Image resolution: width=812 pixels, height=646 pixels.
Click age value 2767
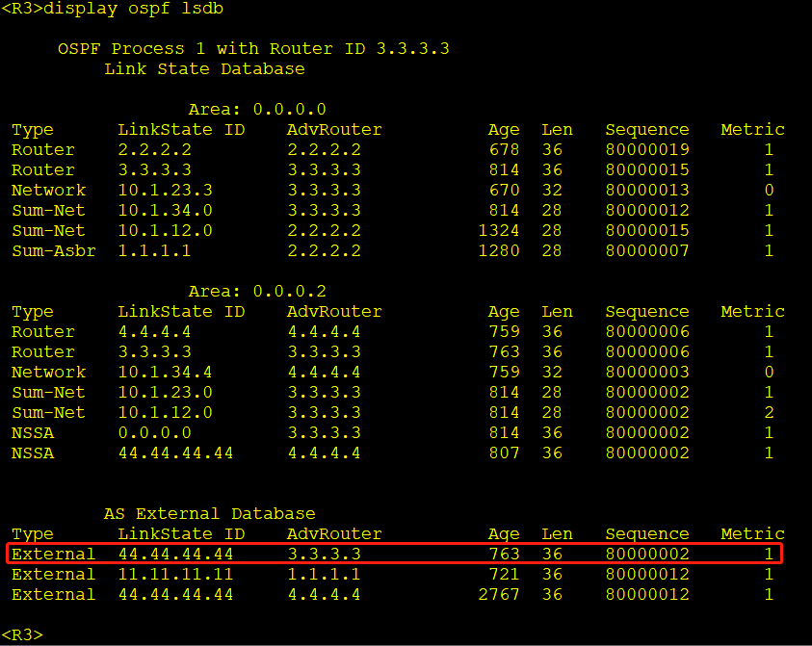pos(499,594)
